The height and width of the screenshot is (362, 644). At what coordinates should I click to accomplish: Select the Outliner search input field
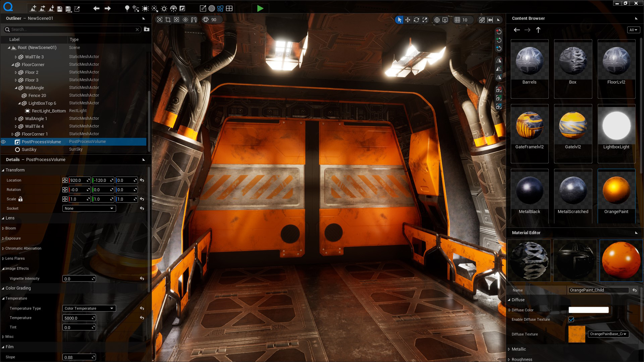tap(72, 29)
